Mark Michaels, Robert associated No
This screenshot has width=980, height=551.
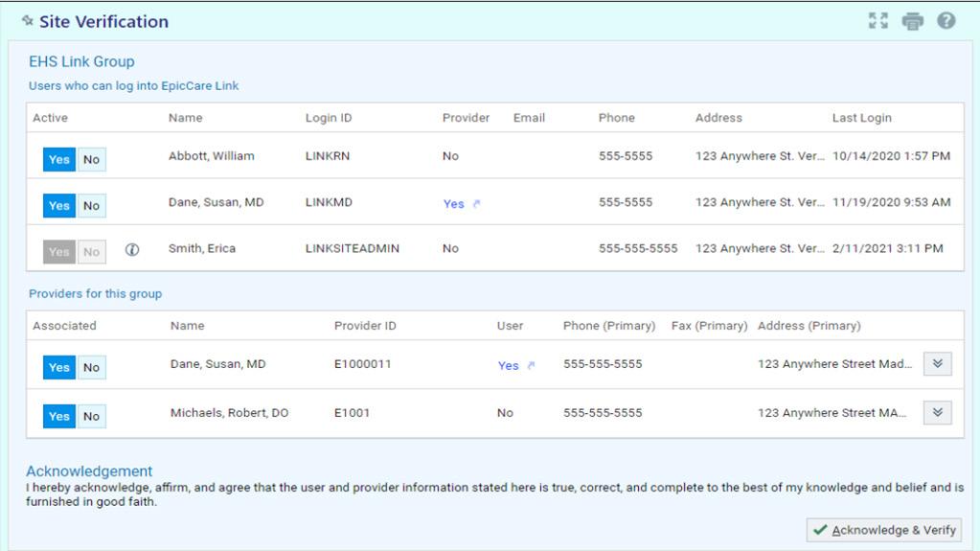[91, 416]
